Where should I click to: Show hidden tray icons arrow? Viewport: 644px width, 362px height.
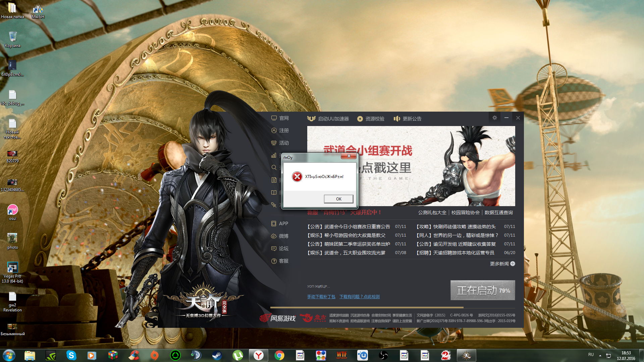point(600,355)
